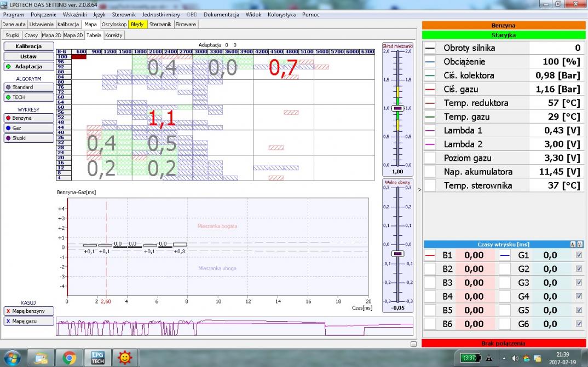588x367 pixels.
Task: Uncheck the G3 injector checkbox
Action: (x=579, y=283)
